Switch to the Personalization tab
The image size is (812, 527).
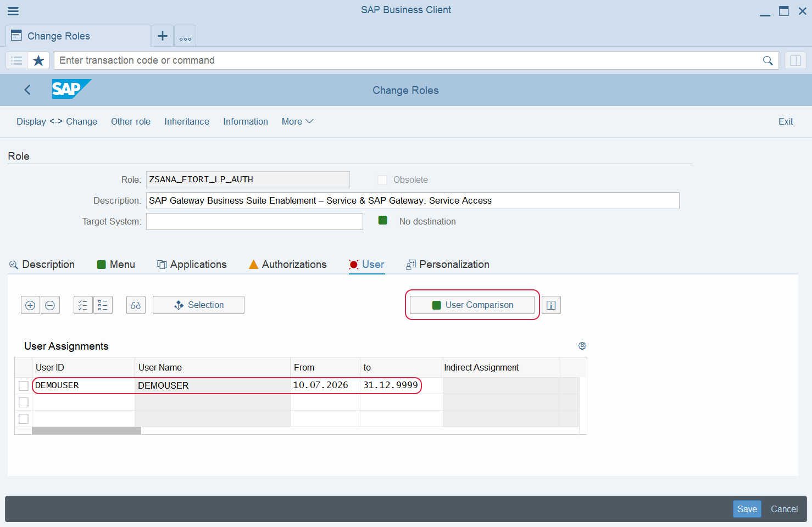[448, 265]
